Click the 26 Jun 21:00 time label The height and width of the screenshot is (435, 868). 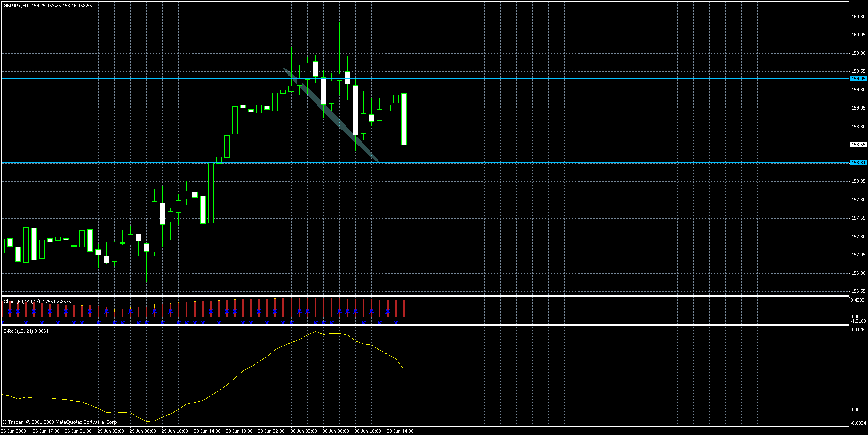click(x=78, y=431)
